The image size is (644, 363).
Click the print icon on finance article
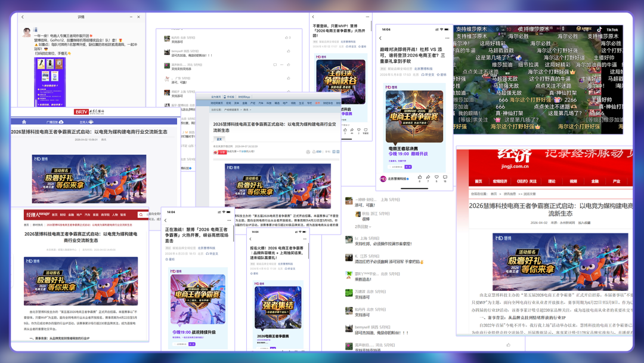pyautogui.click(x=314, y=152)
